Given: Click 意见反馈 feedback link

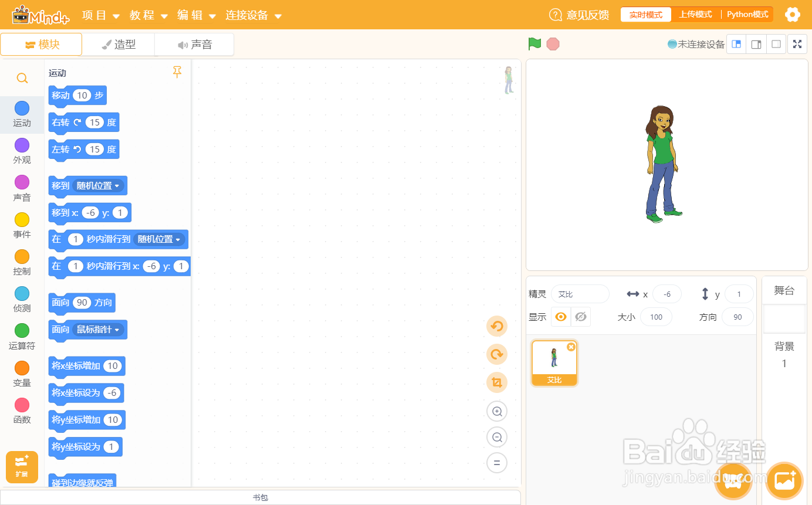Looking at the screenshot, I should pos(579,15).
